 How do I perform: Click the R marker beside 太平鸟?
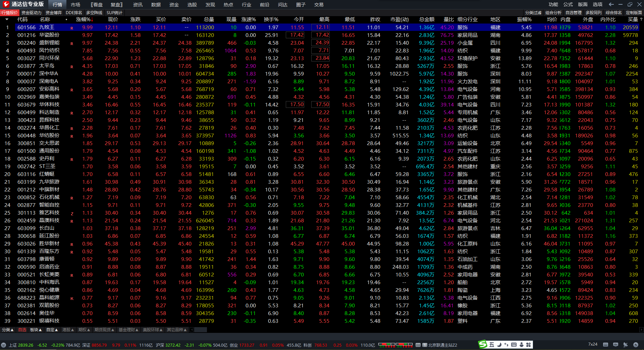click(x=72, y=67)
